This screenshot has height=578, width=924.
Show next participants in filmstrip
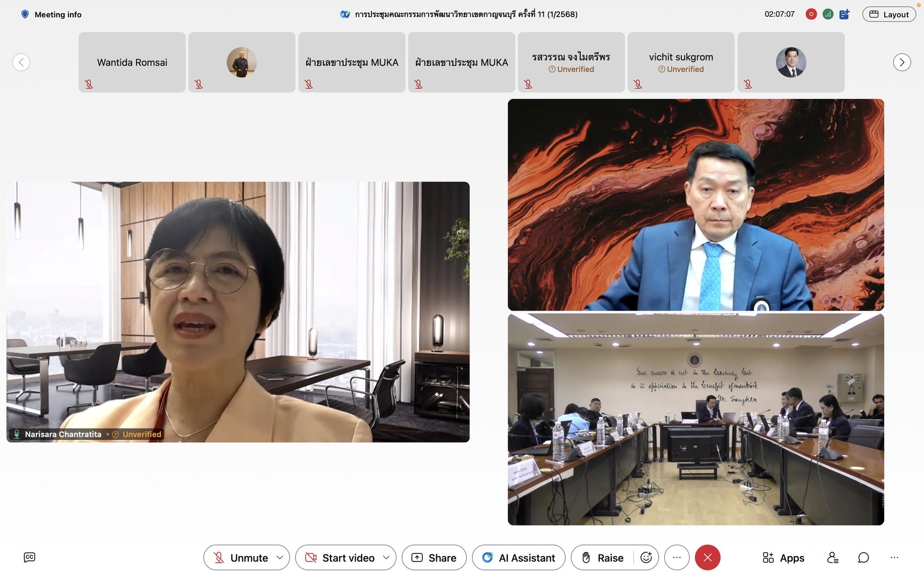pos(901,62)
